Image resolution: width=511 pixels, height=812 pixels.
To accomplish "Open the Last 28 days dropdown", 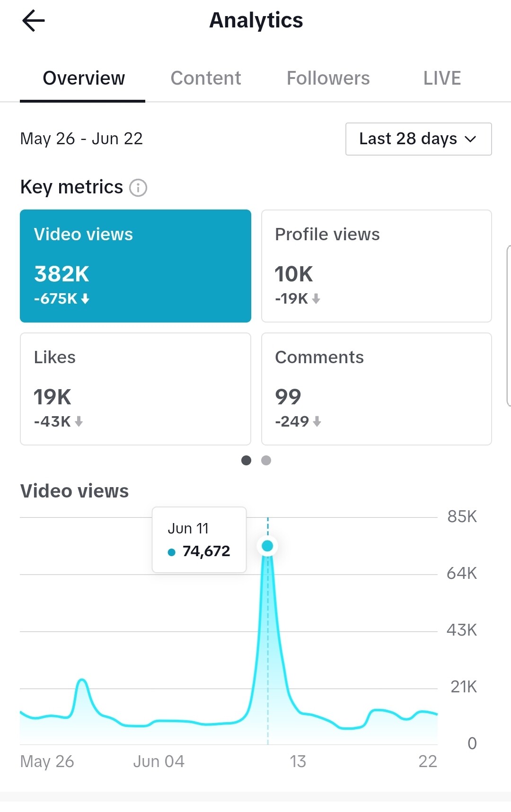I will click(x=418, y=139).
